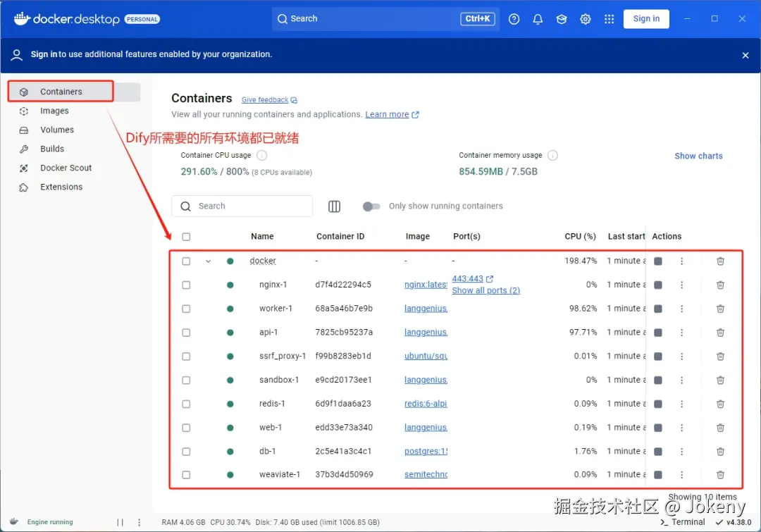This screenshot has width=761, height=532.
Task: Open the help question-mark icon
Action: (x=514, y=19)
